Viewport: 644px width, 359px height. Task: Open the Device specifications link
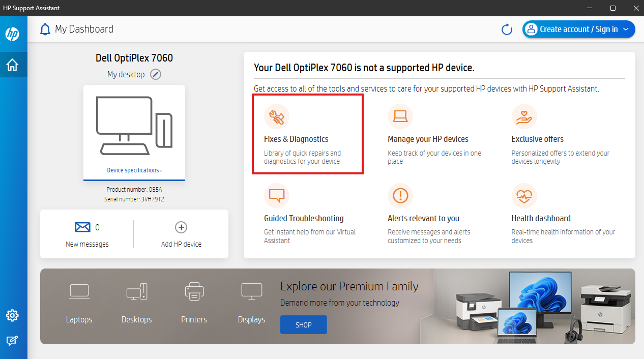pos(134,170)
